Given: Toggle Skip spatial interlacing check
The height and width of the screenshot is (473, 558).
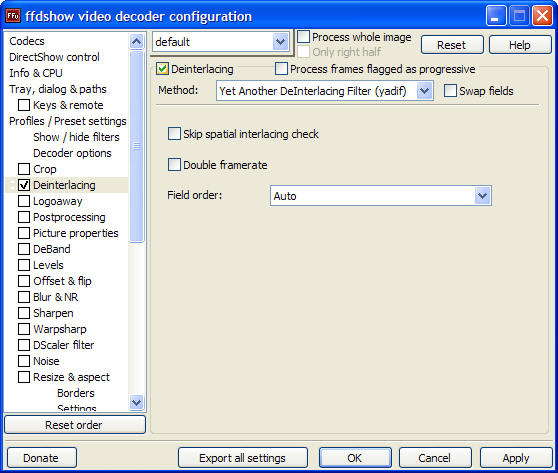Looking at the screenshot, I should (174, 134).
